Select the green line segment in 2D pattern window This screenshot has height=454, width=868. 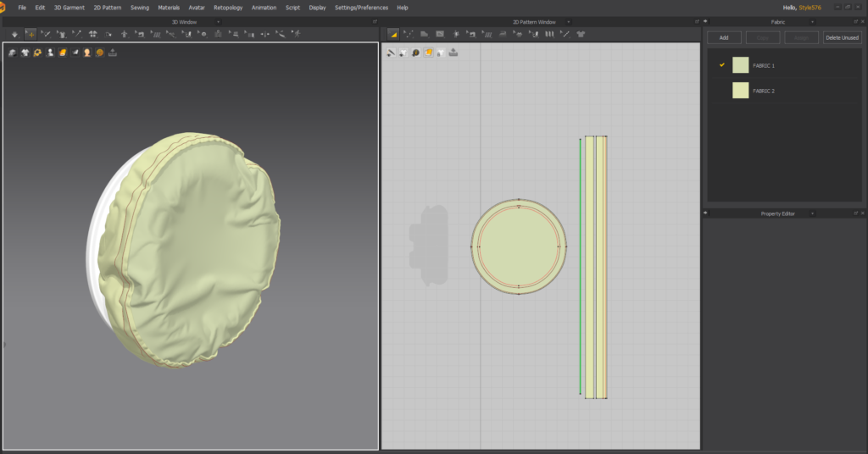tap(580, 267)
